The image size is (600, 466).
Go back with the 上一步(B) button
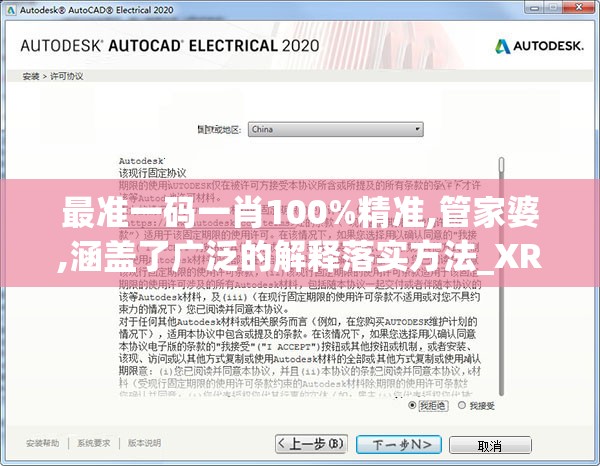point(311,444)
